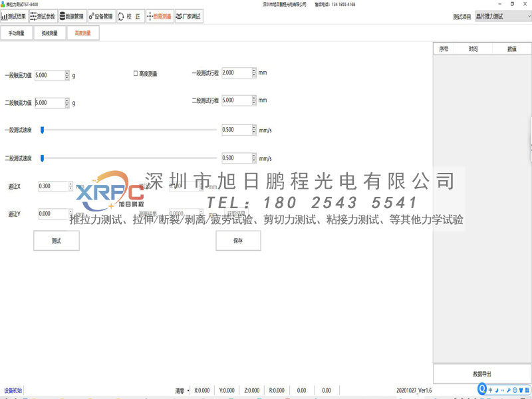Viewport: 532px width, 399px height.
Task: Select 距离测量 with the crosshair icon
Action: 160,16
